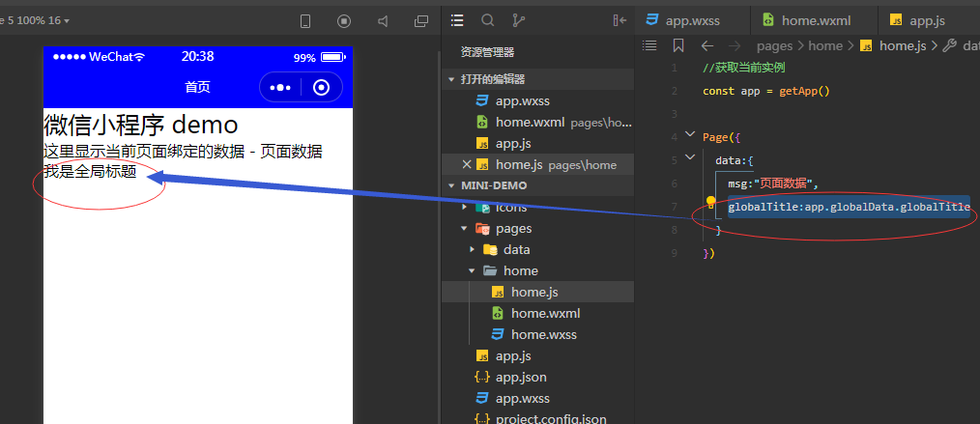Screen dimensions: 980x424
Task: Switch to the home.wxml editor tab
Action: (815, 20)
